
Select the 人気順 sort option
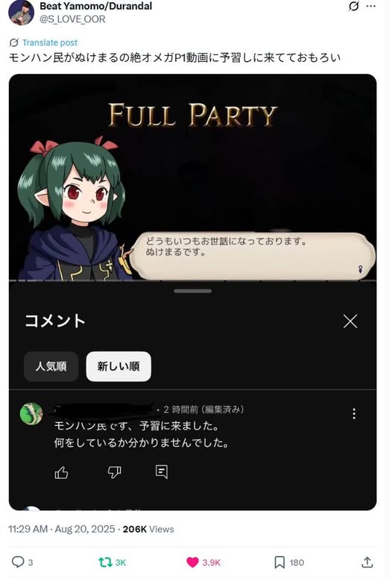51,366
